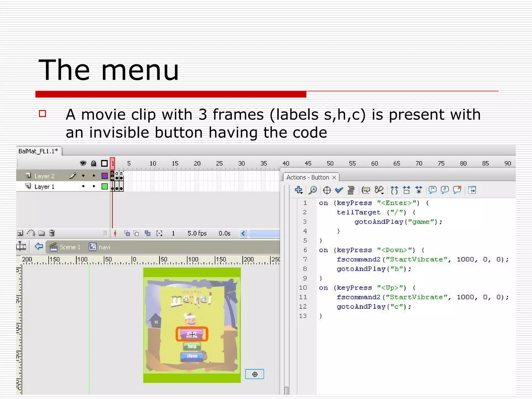Click the invisible button crosshair beside stage
This screenshot has width=532, height=399.
[255, 374]
